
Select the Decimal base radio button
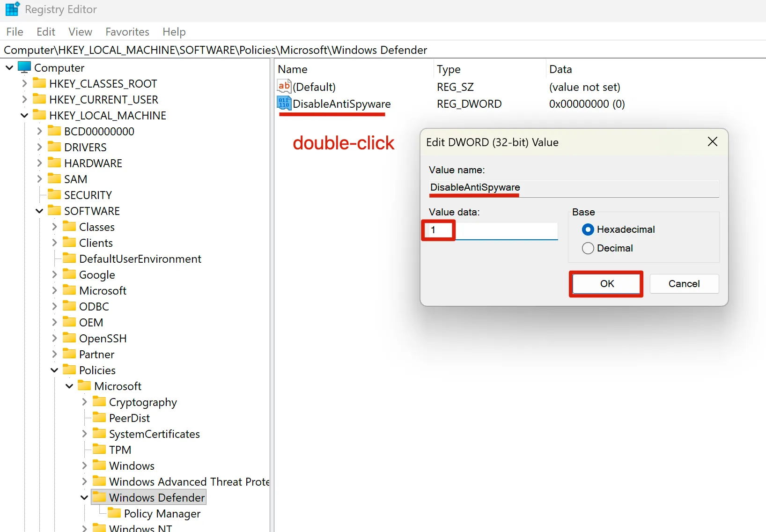[588, 248]
